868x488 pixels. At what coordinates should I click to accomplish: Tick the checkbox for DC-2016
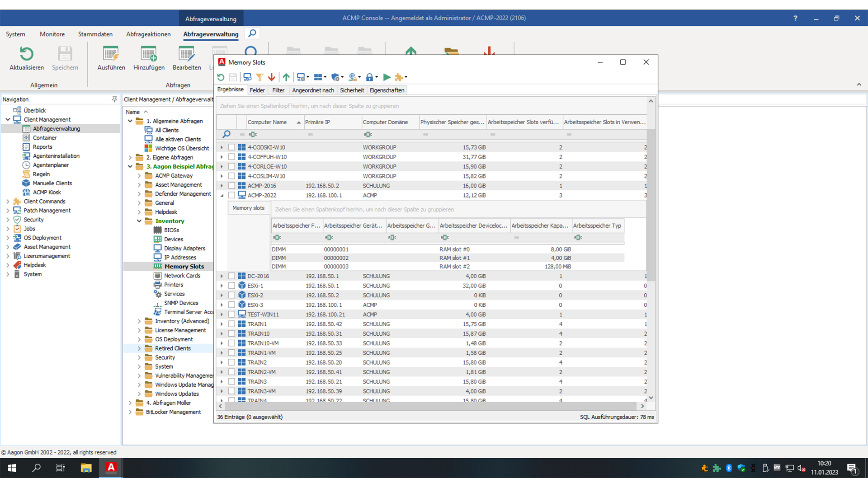231,276
